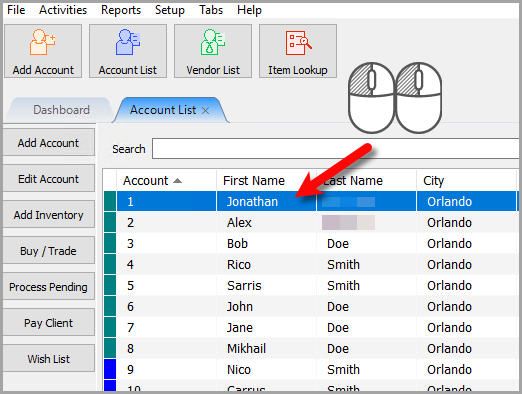Viewport: 522px width, 394px height.
Task: Click Orlando city in Jonathan's row
Action: point(466,201)
